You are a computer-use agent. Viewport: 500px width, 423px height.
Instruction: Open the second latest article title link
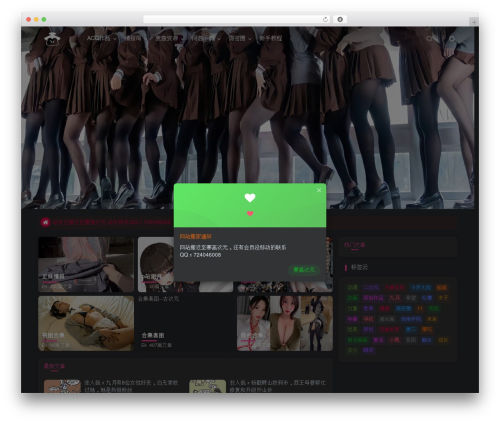[x=278, y=386]
